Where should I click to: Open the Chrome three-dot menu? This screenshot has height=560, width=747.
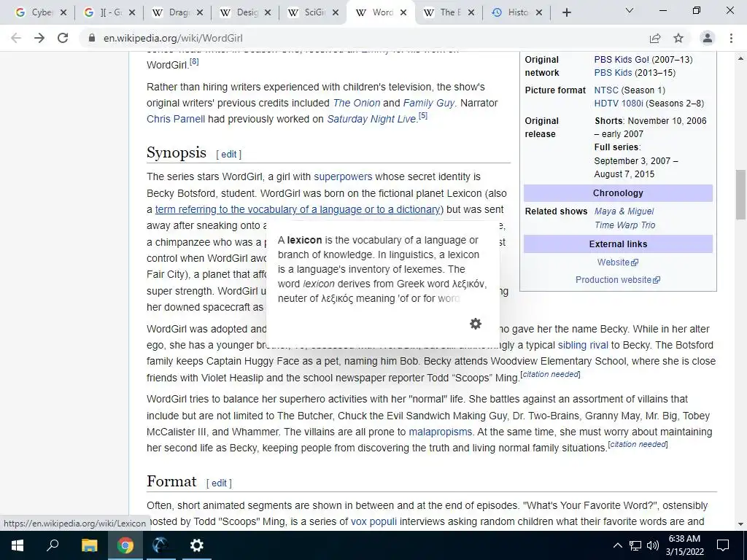[x=731, y=38]
